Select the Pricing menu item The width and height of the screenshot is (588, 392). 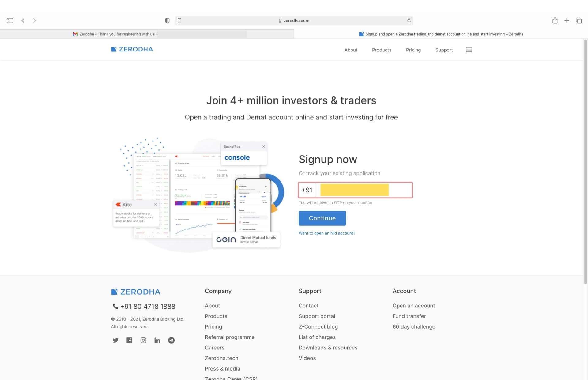[413, 49]
